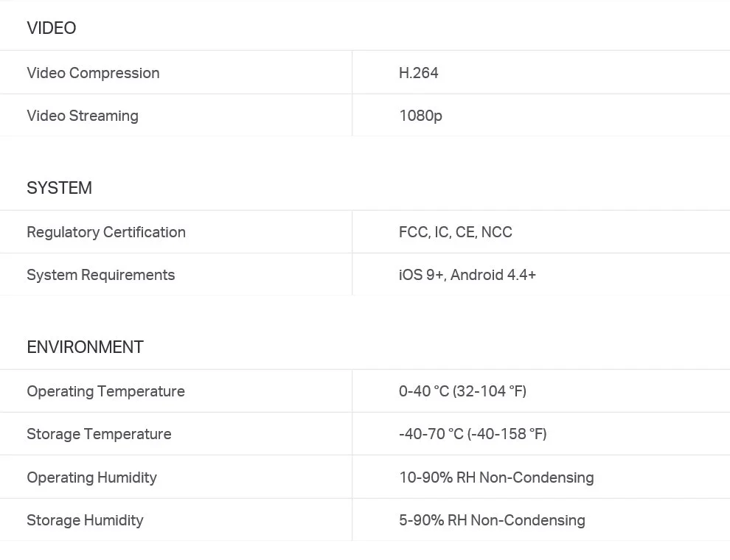
Task: Select the Regulatory Certification label
Action: pos(106,232)
